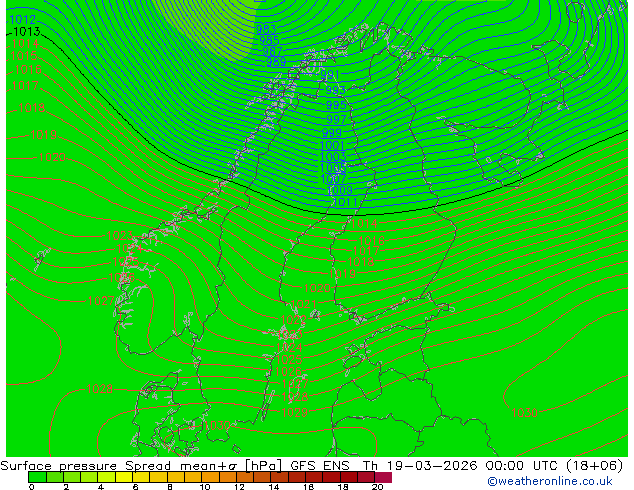Image resolution: width=634 pixels, height=490 pixels.
Task: Click the red 1029 contour label
Action: click(295, 412)
